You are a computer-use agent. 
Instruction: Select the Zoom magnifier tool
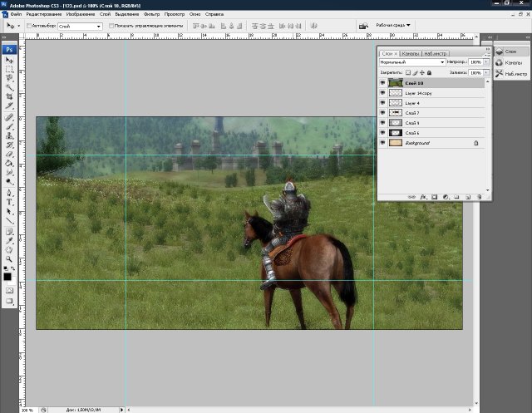click(x=10, y=259)
